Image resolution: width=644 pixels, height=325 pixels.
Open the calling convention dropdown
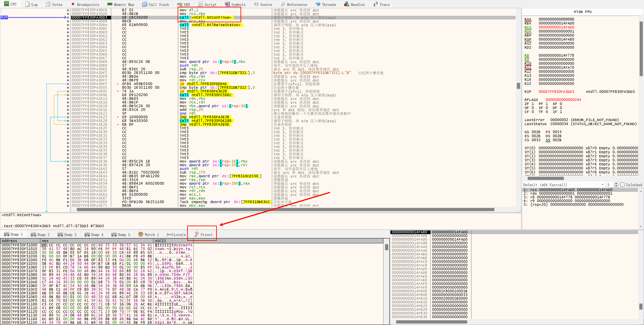[563, 185]
